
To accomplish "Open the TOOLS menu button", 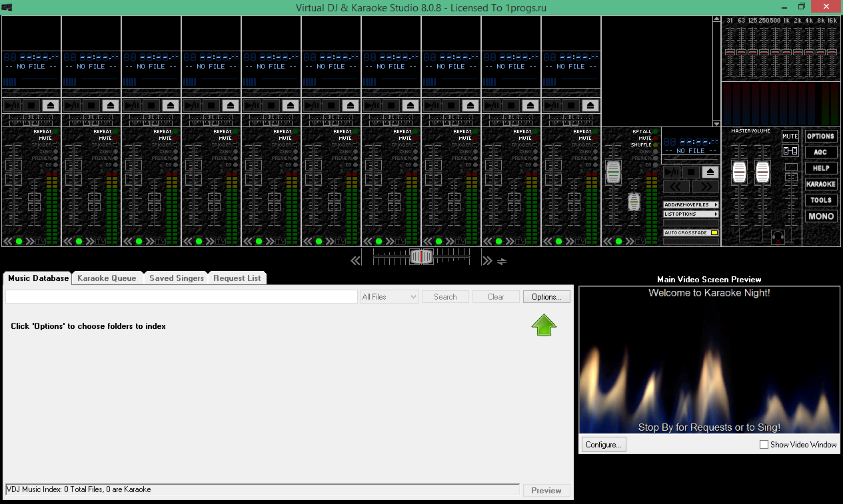I will (820, 200).
